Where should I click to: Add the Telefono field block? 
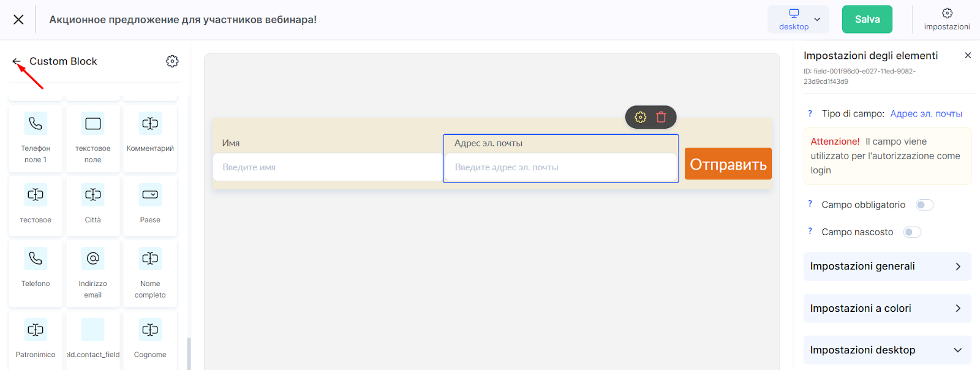(x=36, y=273)
